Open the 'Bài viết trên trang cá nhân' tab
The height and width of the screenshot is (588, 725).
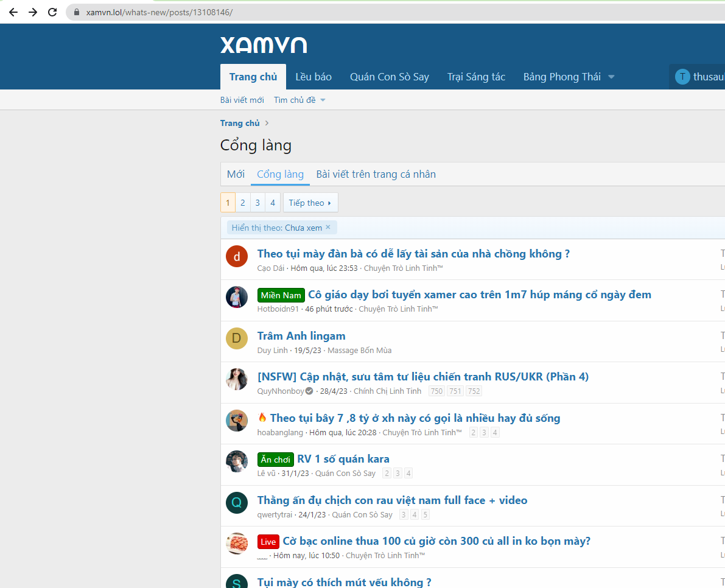click(376, 174)
